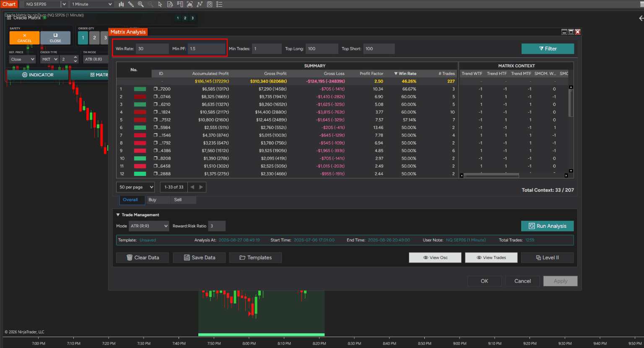Select order quantity 1 preset
Screen dimensions: 644x348
[83, 38]
